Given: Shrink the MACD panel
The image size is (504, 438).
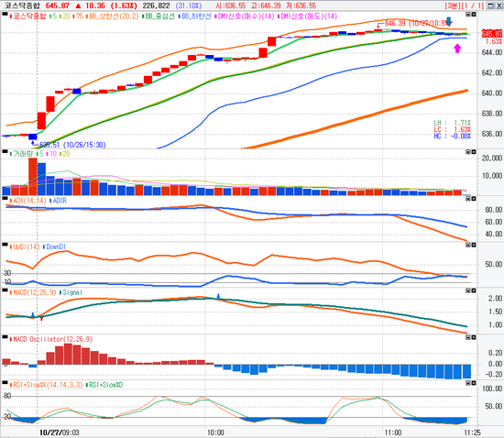Looking at the screenshot, I should point(468,290).
